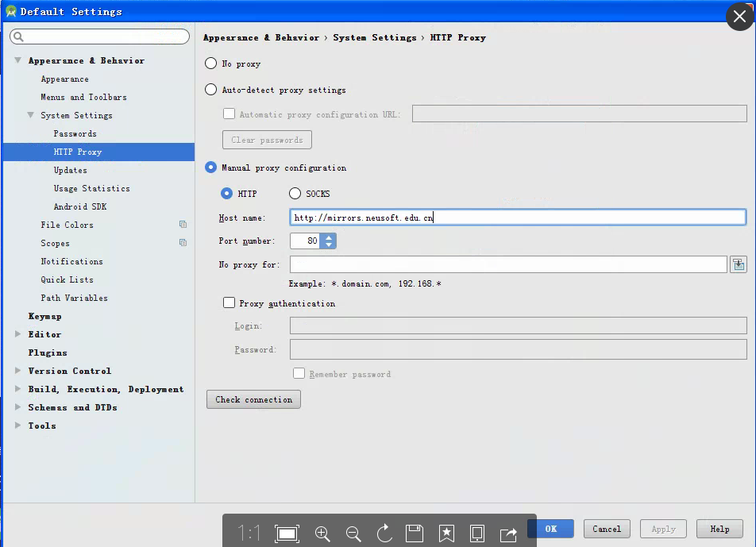Open the No proxy for expand icon
The height and width of the screenshot is (547, 756).
[x=739, y=264]
